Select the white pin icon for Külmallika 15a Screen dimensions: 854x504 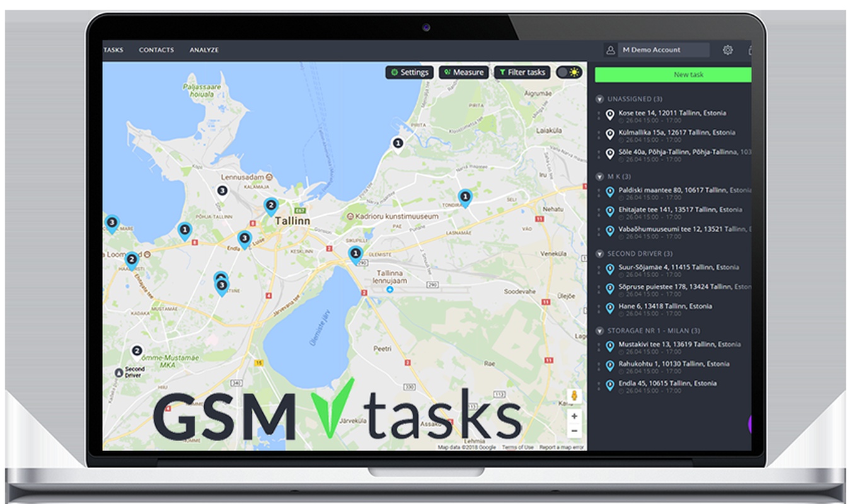tap(609, 134)
